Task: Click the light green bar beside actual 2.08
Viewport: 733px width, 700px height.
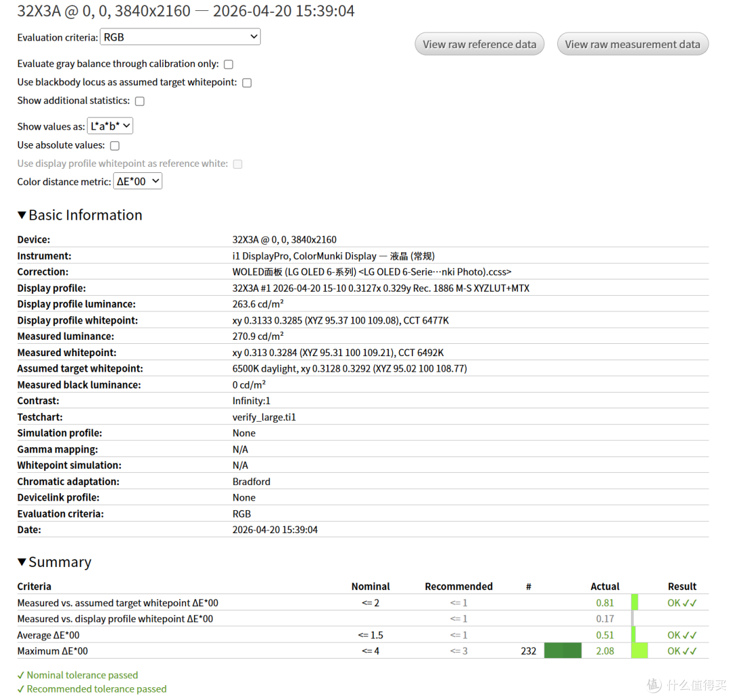Action: (639, 651)
